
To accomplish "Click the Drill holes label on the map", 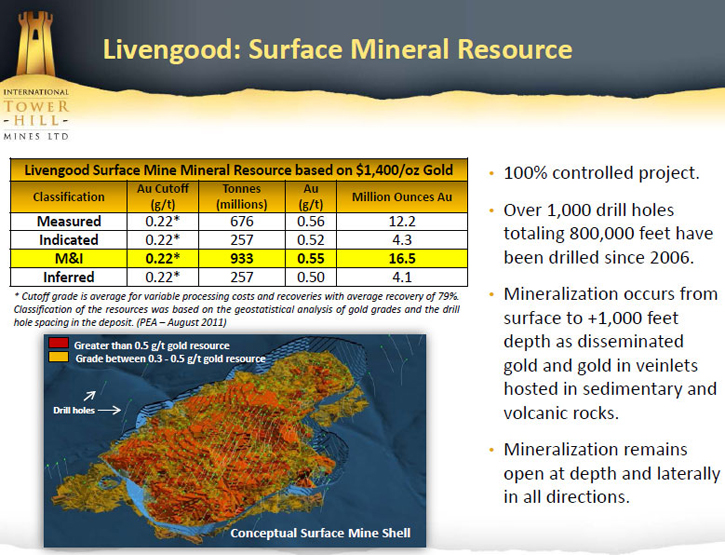I will (74, 410).
